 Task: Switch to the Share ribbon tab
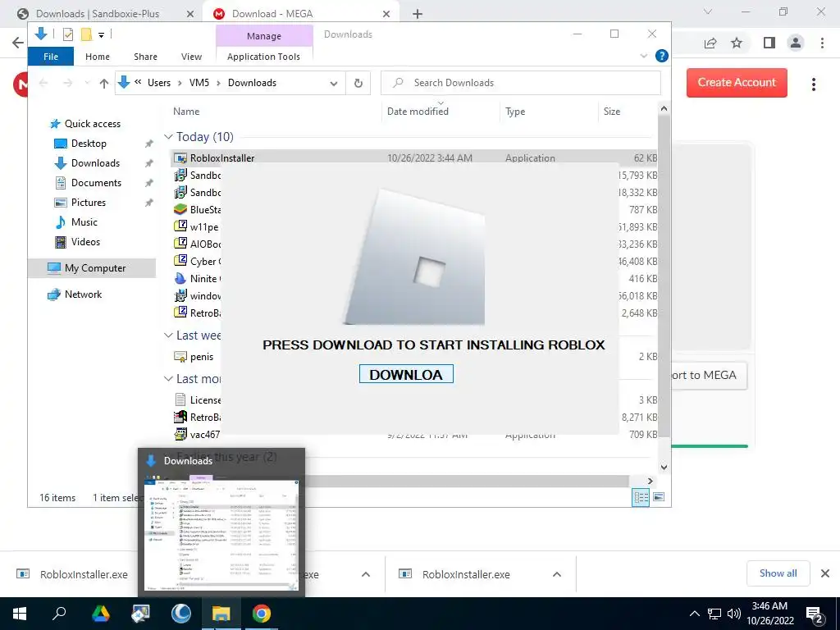146,57
